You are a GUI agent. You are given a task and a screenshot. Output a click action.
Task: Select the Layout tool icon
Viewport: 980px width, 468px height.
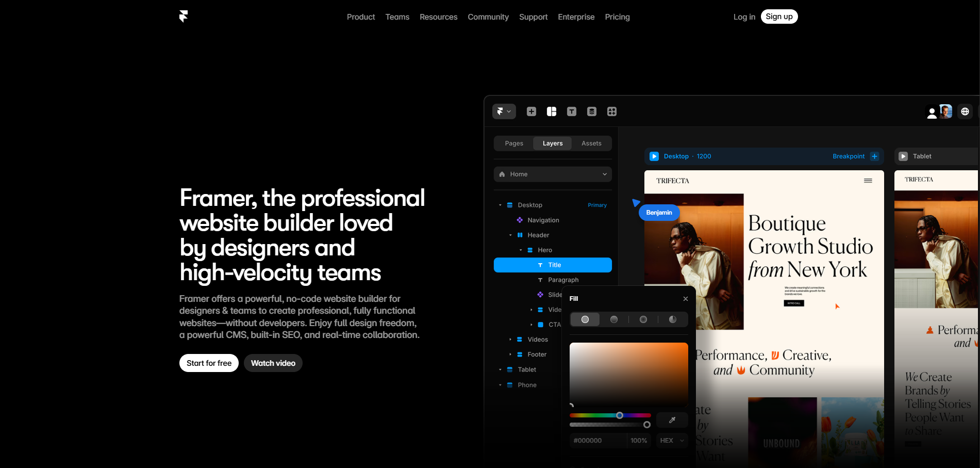551,111
